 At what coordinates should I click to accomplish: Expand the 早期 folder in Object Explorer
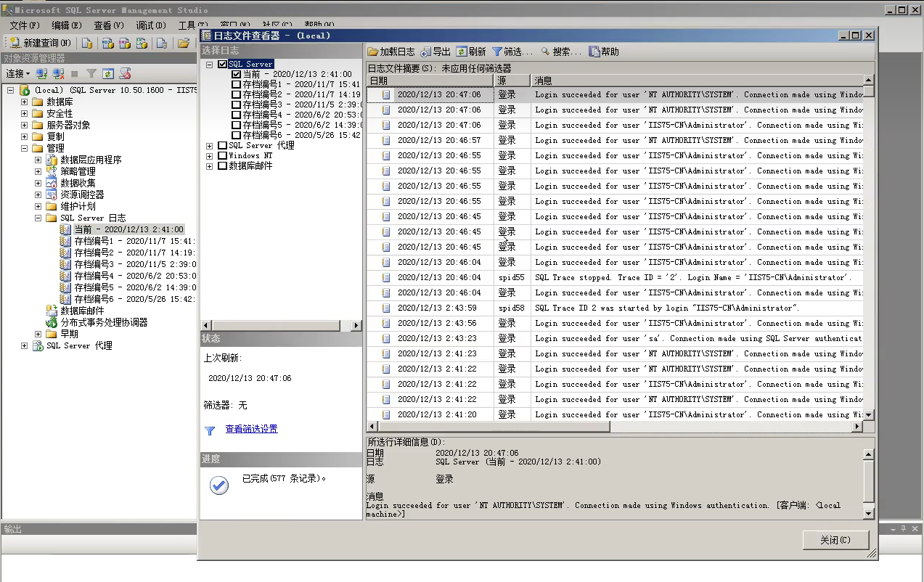[38, 334]
